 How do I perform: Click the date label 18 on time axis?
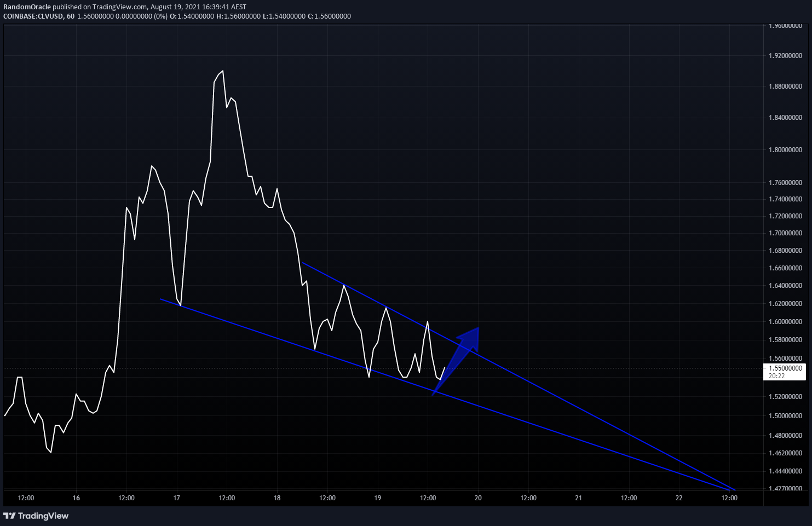[x=277, y=498]
